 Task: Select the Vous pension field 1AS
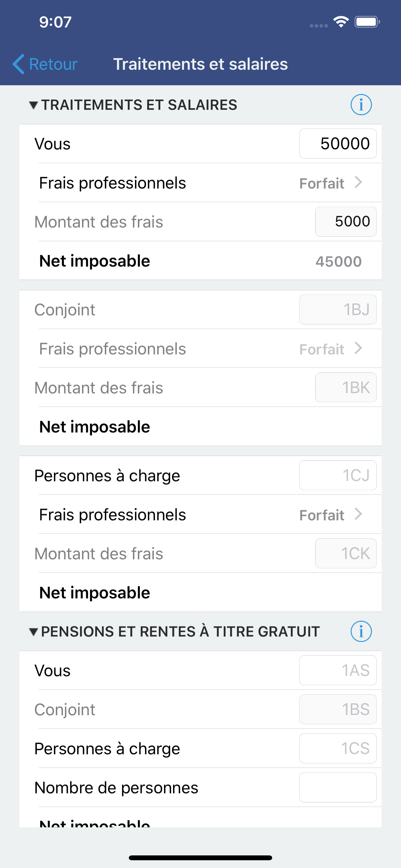click(x=338, y=670)
